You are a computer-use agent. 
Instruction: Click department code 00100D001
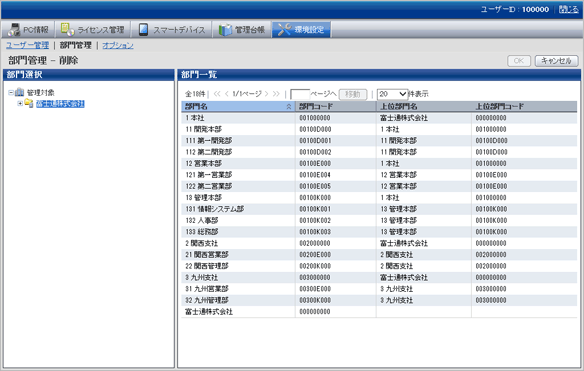[x=315, y=141]
